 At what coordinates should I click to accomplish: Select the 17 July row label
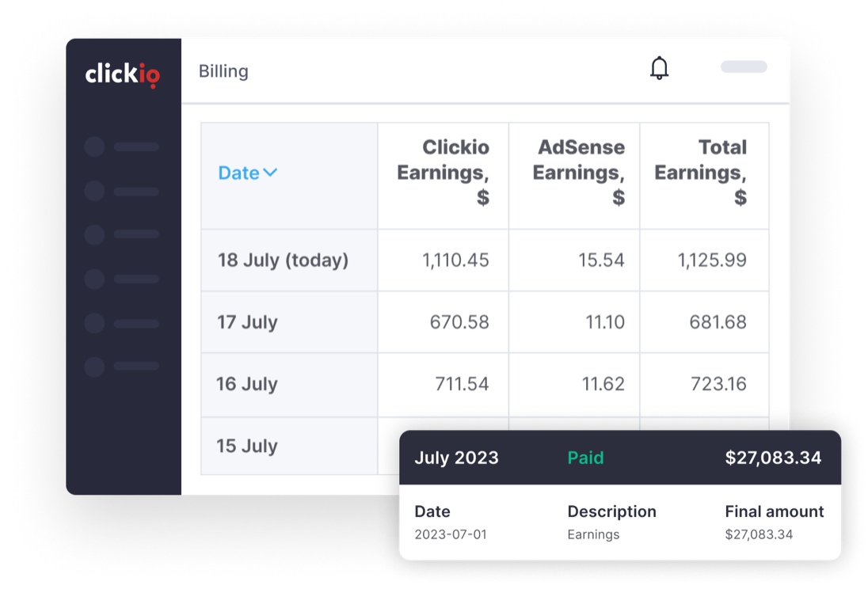point(247,322)
